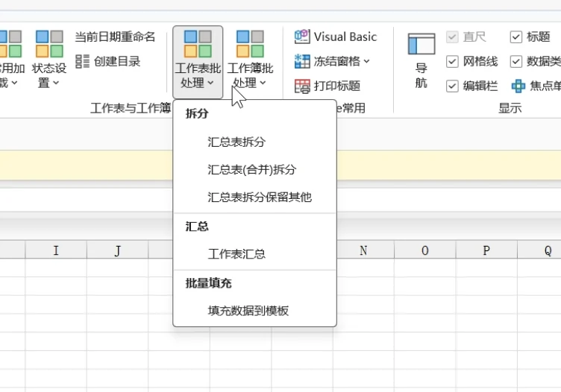
Task: Select 填充数据到模板 menu item
Action: 254,311
